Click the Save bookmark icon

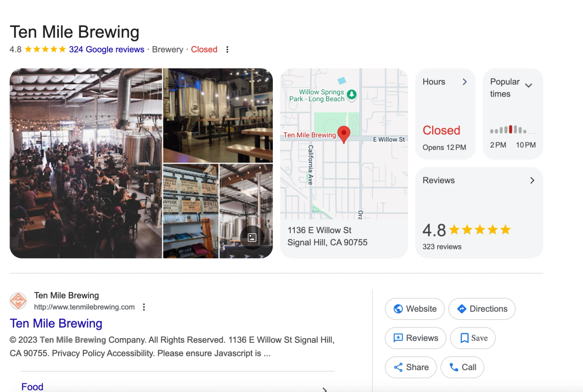(464, 338)
